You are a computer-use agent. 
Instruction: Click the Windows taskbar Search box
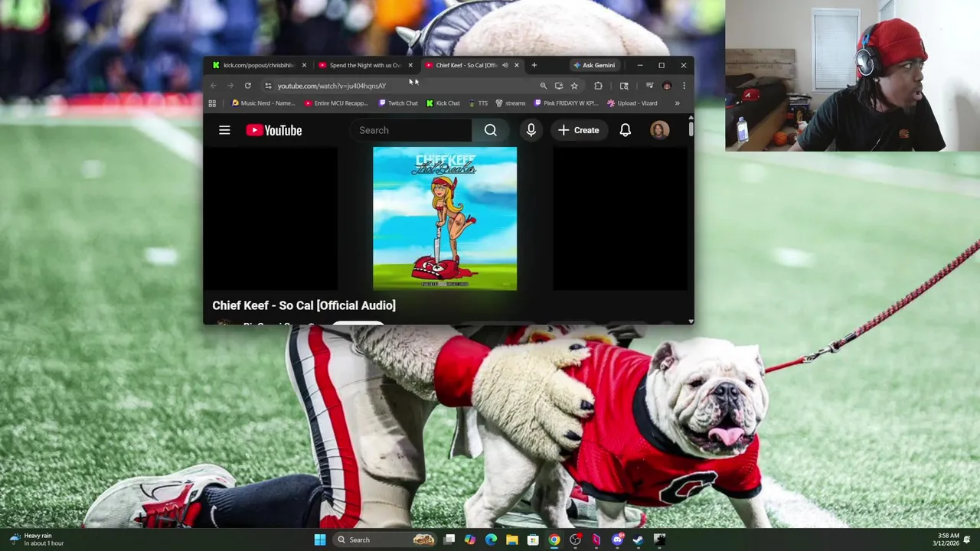tap(384, 540)
